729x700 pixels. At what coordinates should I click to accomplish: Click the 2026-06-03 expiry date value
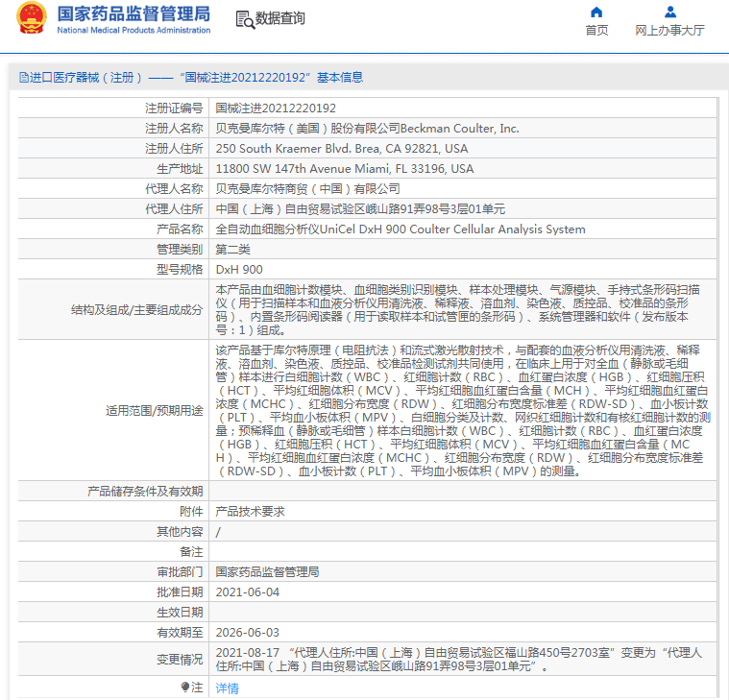pos(248,633)
